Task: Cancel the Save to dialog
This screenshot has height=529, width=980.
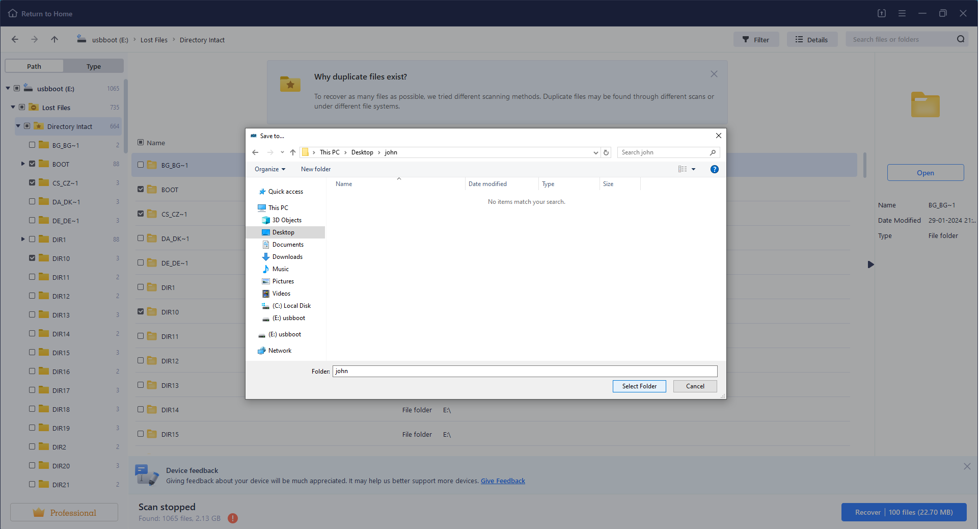Action: tap(695, 386)
